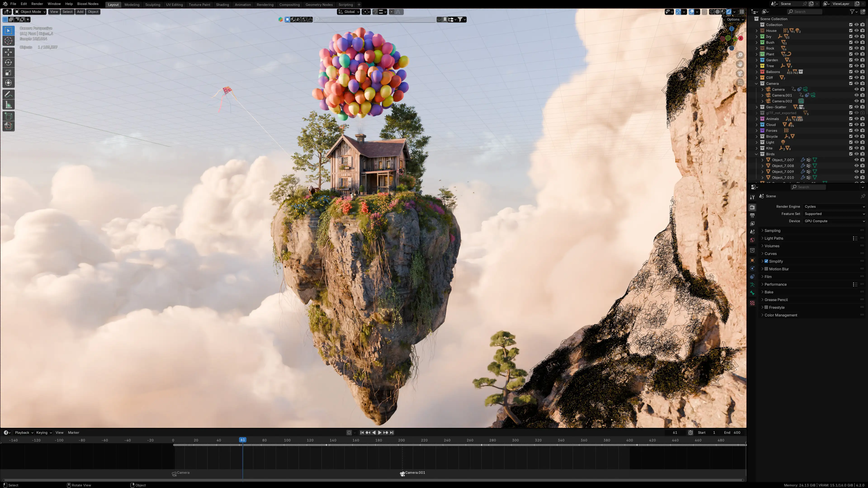Open the Global transform orientation dropdown
The width and height of the screenshot is (868, 488).
point(349,12)
